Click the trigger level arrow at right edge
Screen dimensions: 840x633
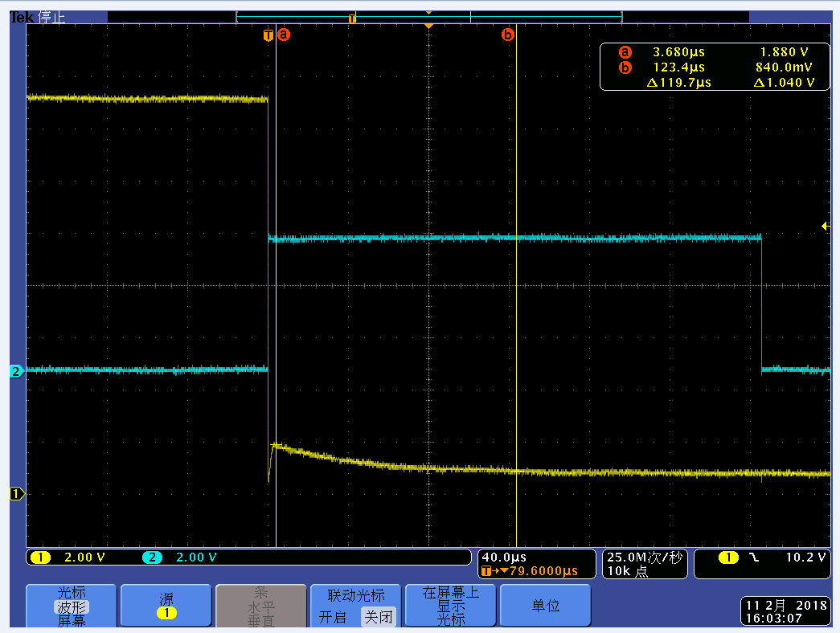click(x=826, y=227)
